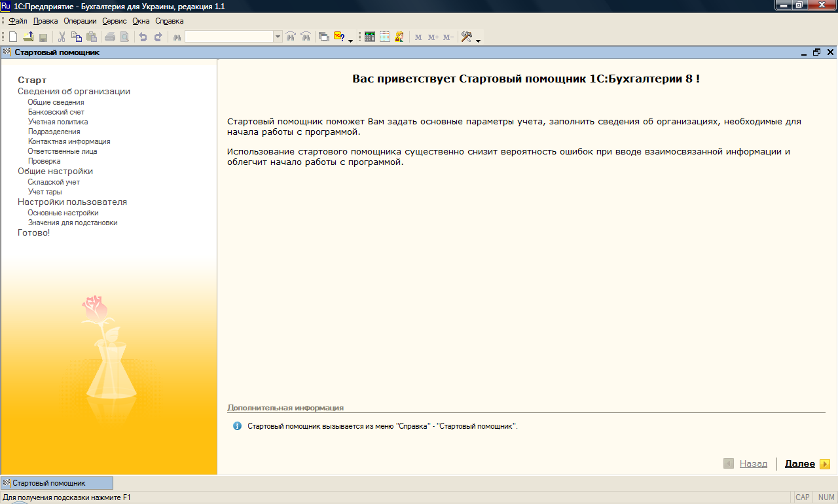The height and width of the screenshot is (504, 838).
Task: Go to Ответственные лица step
Action: pos(62,151)
